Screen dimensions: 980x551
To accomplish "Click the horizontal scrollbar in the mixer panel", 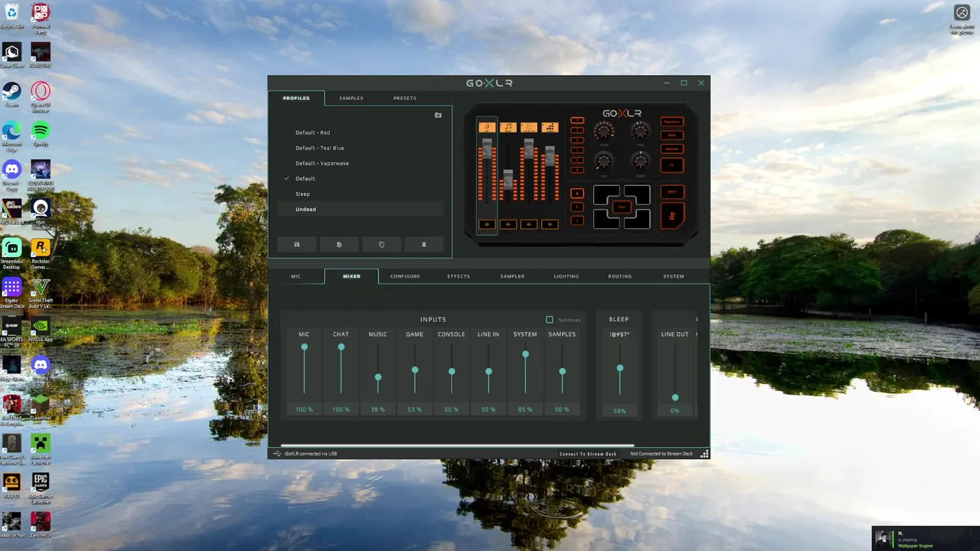I will tap(457, 445).
